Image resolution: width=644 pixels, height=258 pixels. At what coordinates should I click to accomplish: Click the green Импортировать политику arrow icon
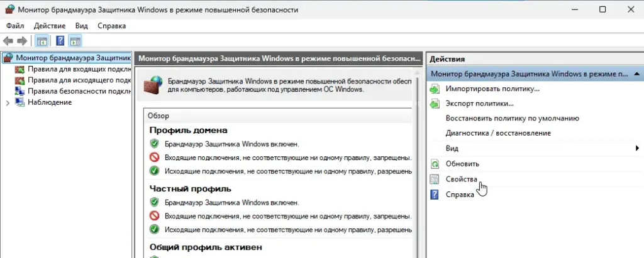(x=435, y=89)
